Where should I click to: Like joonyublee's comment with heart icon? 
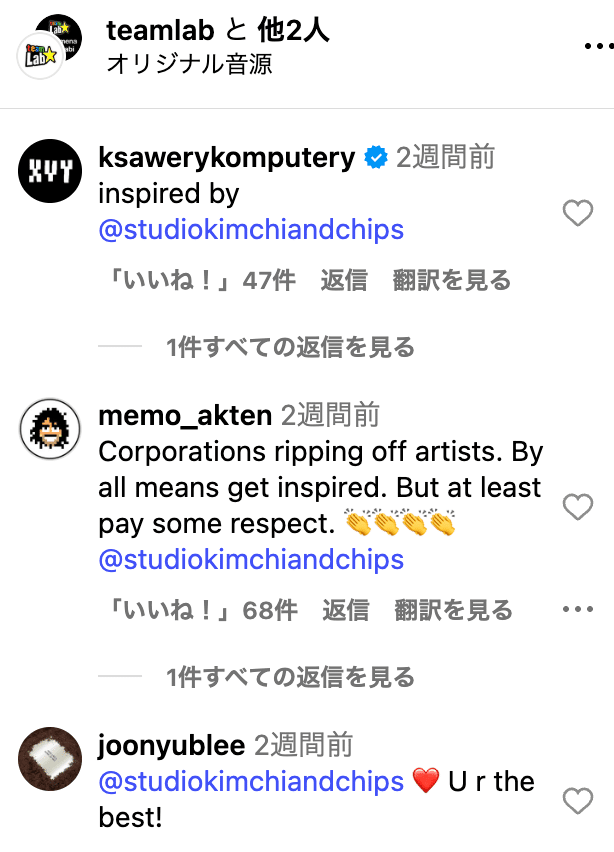coord(578,800)
